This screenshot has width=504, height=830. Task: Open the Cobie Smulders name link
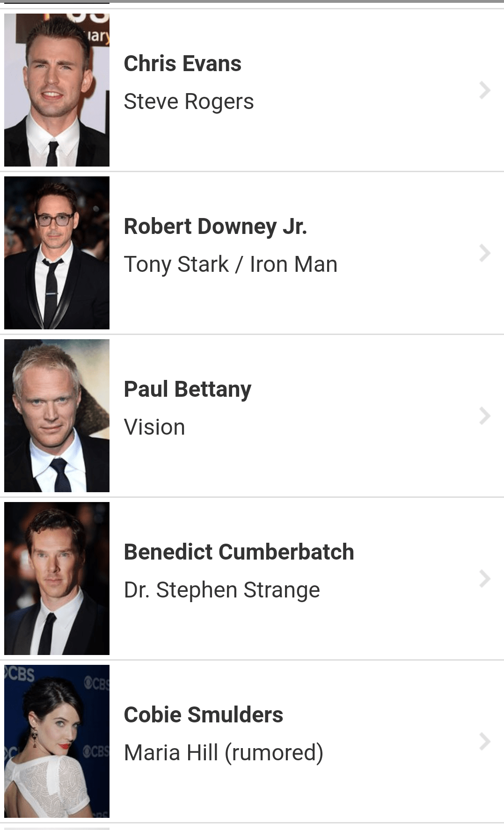pyautogui.click(x=203, y=715)
